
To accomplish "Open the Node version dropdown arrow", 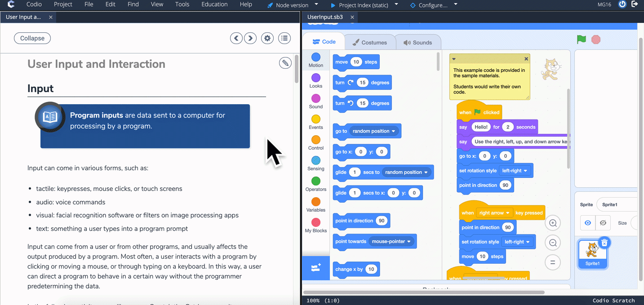I will [316, 4].
